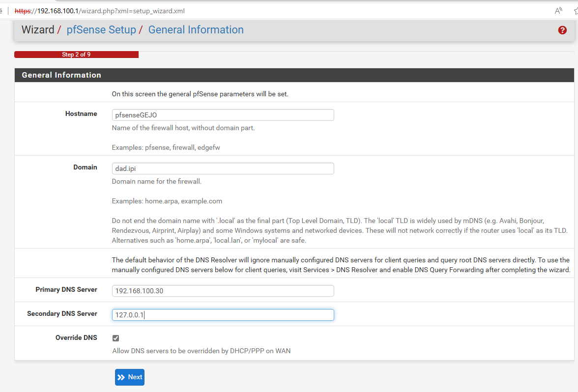Click the Domain label
The height and width of the screenshot is (392, 578).
[85, 167]
